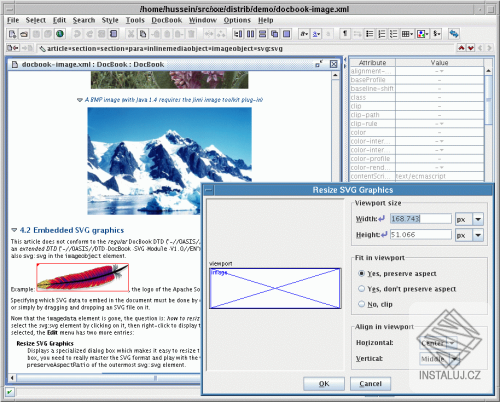Open the Help menu

coord(266,20)
